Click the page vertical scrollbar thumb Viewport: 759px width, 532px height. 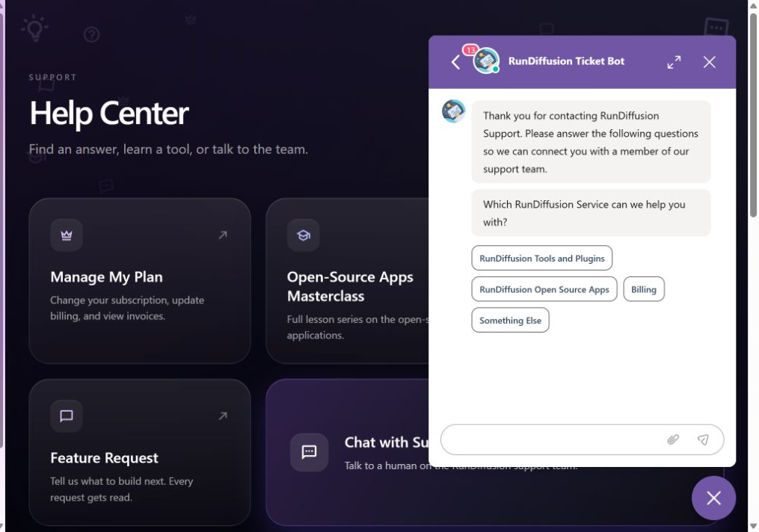click(x=753, y=115)
